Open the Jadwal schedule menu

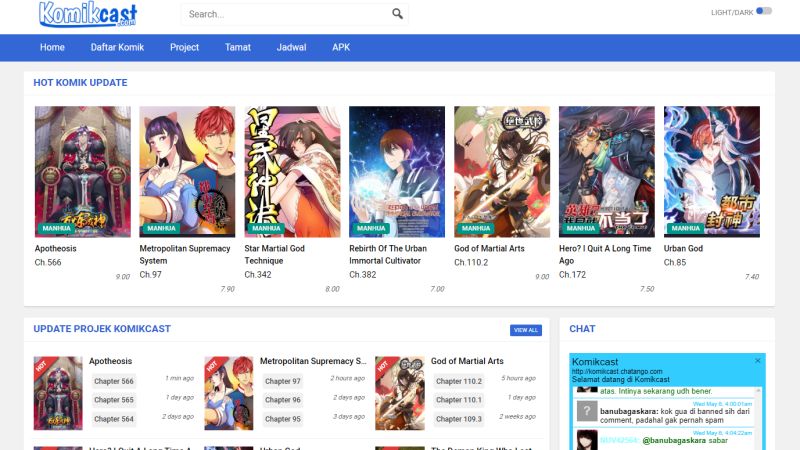click(291, 47)
